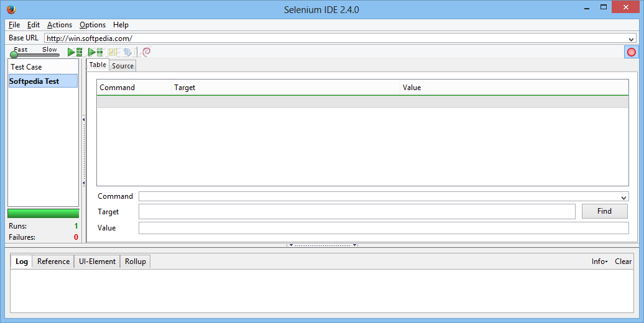Open the Edit menu
This screenshot has height=323, width=644.
(x=34, y=25)
